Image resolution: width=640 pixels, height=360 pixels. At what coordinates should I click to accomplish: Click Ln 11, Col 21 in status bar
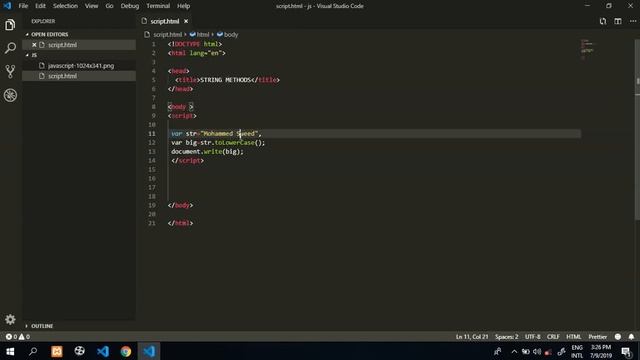point(472,337)
